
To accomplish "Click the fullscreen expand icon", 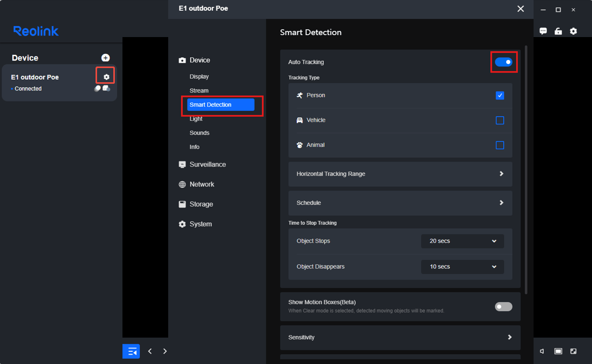I will click(574, 351).
